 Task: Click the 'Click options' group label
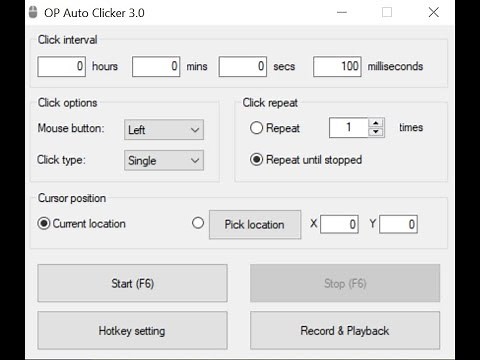tap(67, 103)
